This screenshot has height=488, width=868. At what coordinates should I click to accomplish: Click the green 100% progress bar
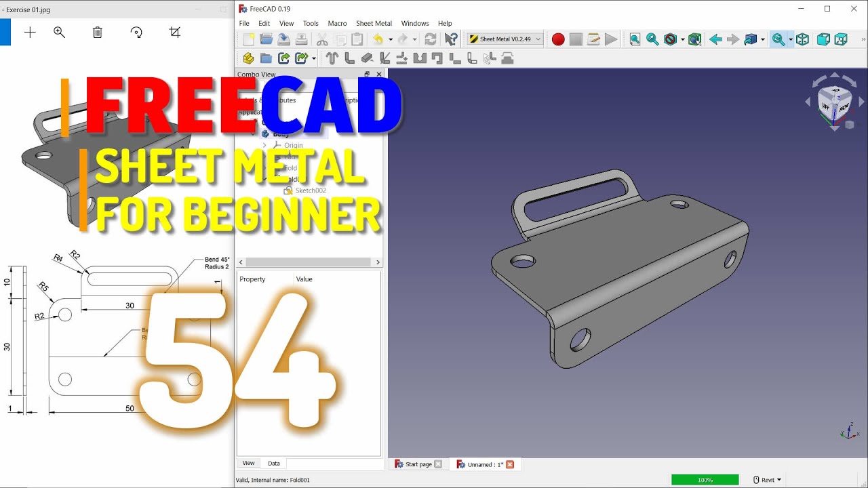pos(705,480)
